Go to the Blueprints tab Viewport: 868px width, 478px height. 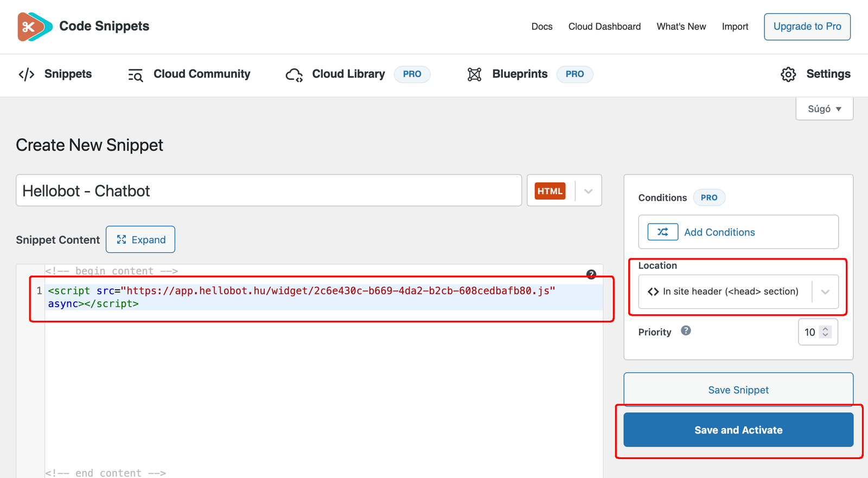530,74
